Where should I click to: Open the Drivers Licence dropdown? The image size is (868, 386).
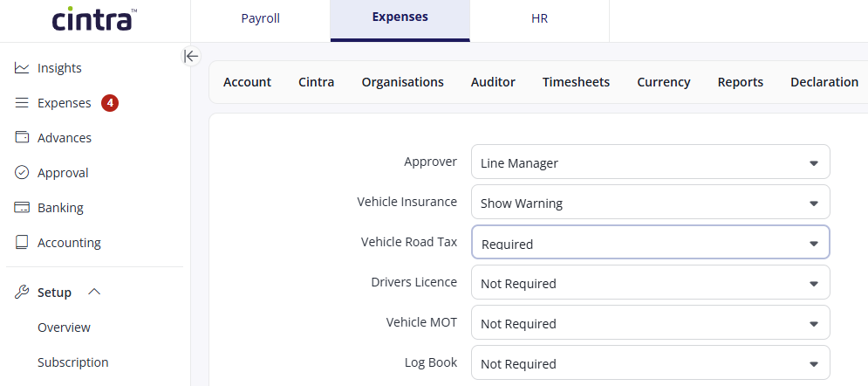(x=651, y=282)
